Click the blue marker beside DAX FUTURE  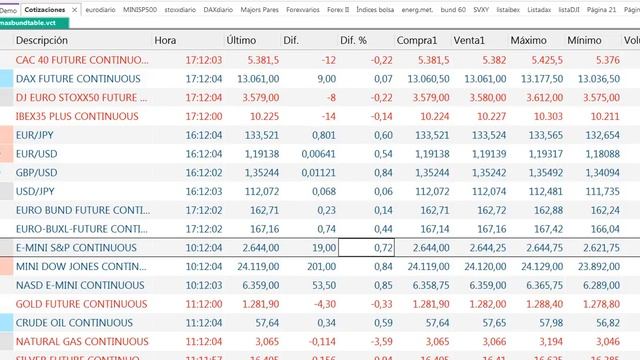coord(7,79)
